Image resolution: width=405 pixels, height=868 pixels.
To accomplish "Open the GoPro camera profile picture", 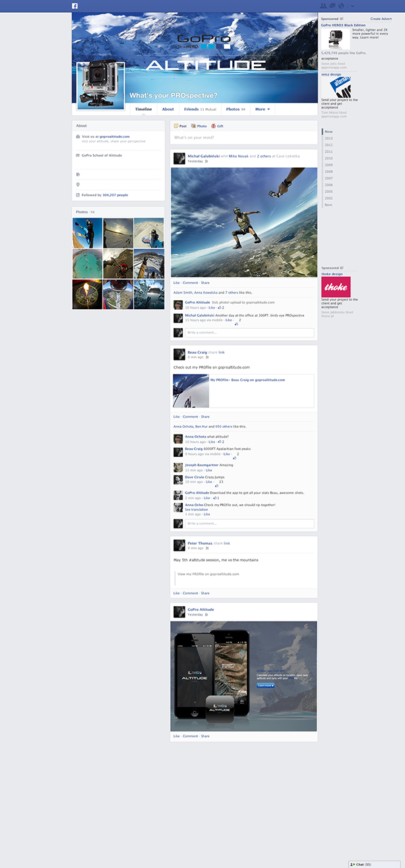I will (101, 85).
